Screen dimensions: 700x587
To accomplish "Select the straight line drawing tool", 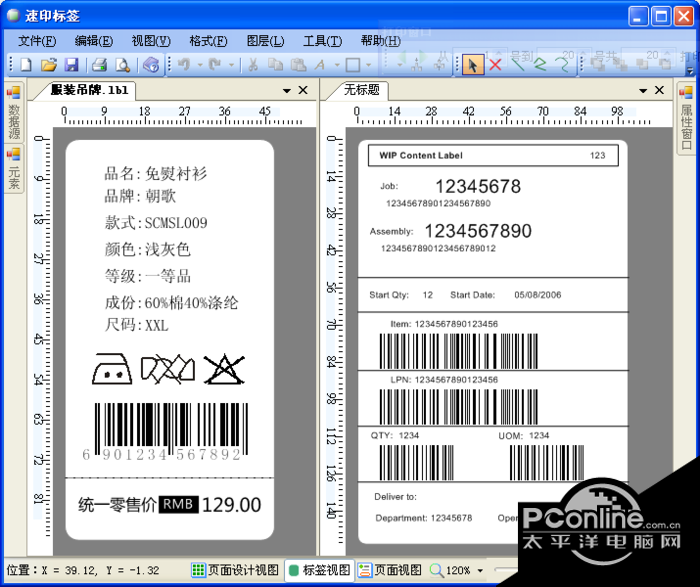I will (x=518, y=65).
